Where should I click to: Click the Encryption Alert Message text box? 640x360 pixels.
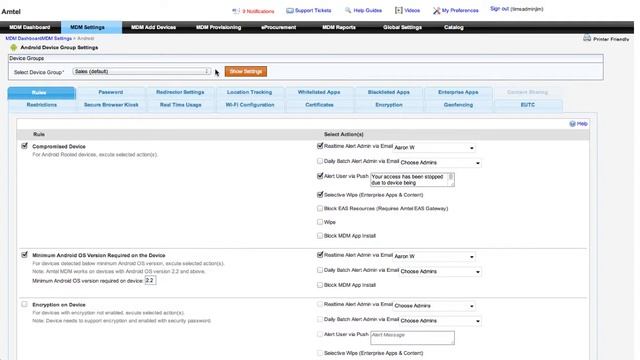pyautogui.click(x=412, y=338)
